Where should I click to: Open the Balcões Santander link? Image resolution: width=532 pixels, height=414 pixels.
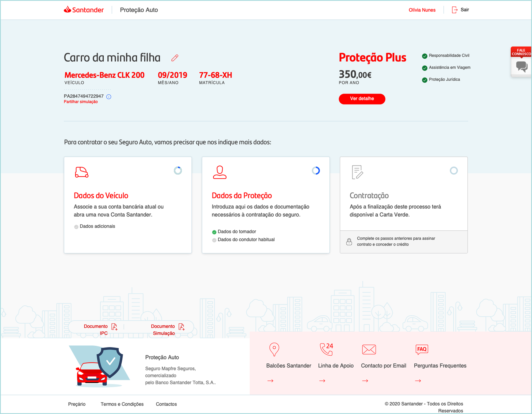point(289,366)
